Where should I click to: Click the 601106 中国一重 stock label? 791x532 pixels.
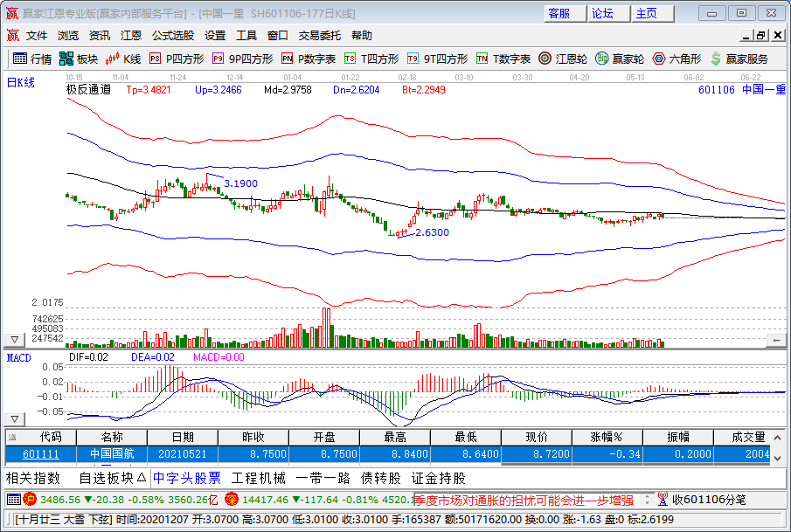click(x=741, y=90)
